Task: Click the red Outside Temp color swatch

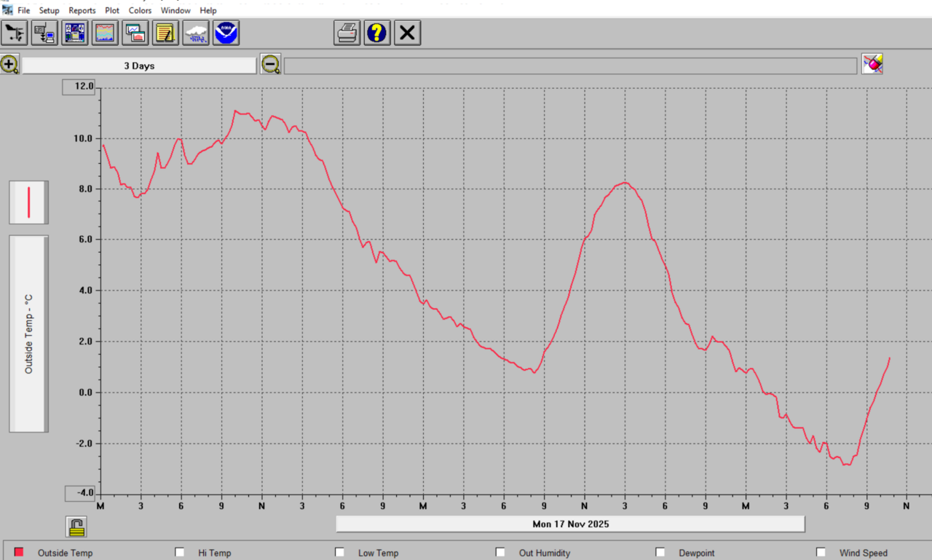Action: click(x=19, y=553)
